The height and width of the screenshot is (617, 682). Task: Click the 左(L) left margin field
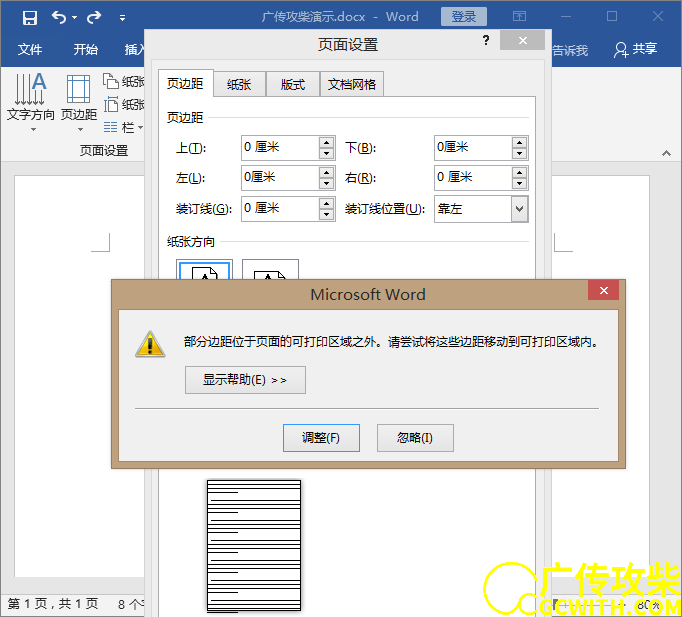pyautogui.click(x=281, y=177)
